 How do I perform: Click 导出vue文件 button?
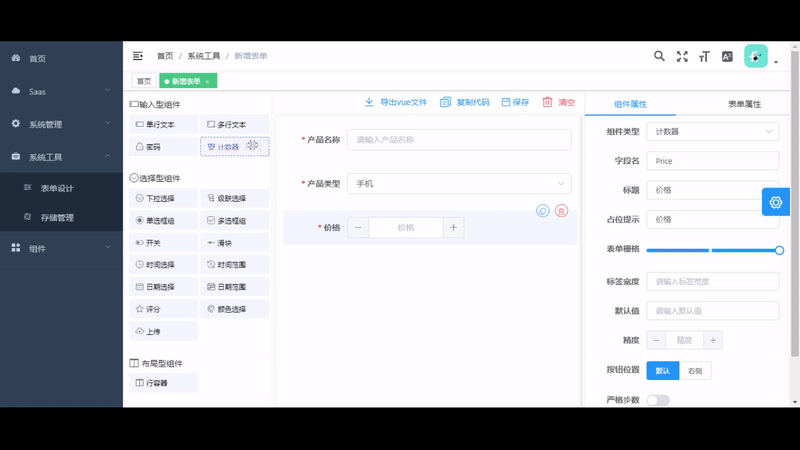coord(396,102)
